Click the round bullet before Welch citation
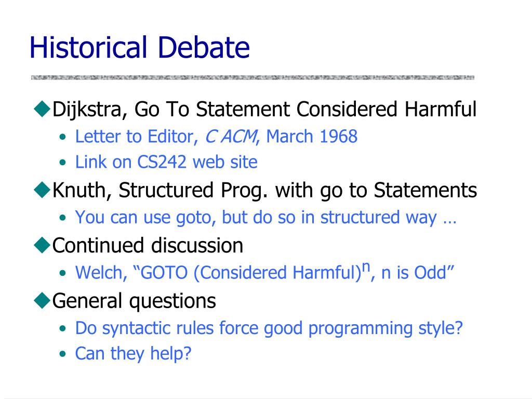The width and height of the screenshot is (532, 399). (62, 273)
